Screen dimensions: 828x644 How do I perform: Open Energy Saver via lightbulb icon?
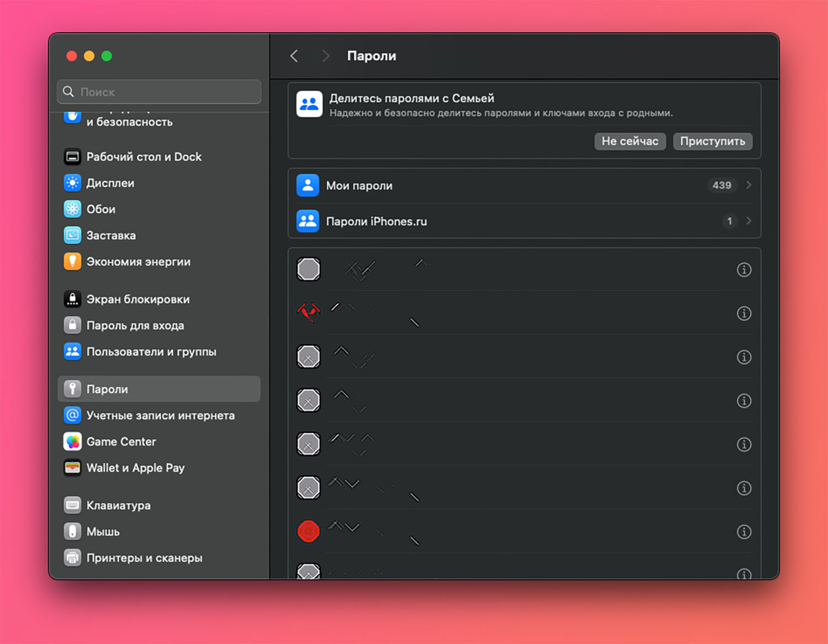72,262
